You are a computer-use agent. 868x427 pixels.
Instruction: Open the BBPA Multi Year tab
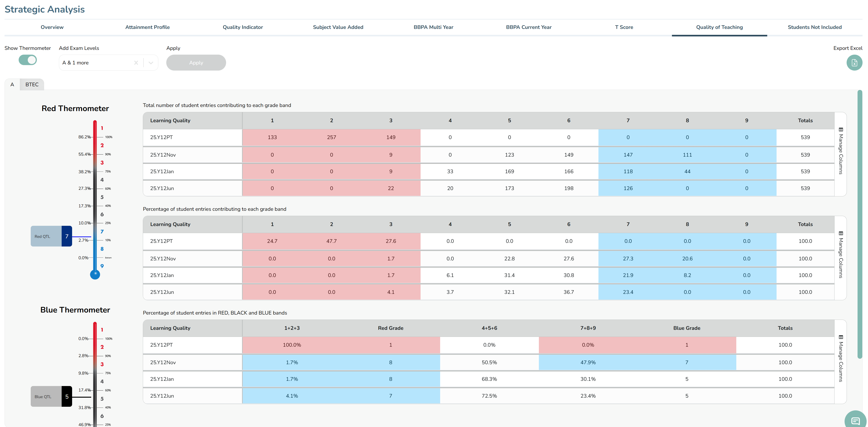tap(433, 27)
